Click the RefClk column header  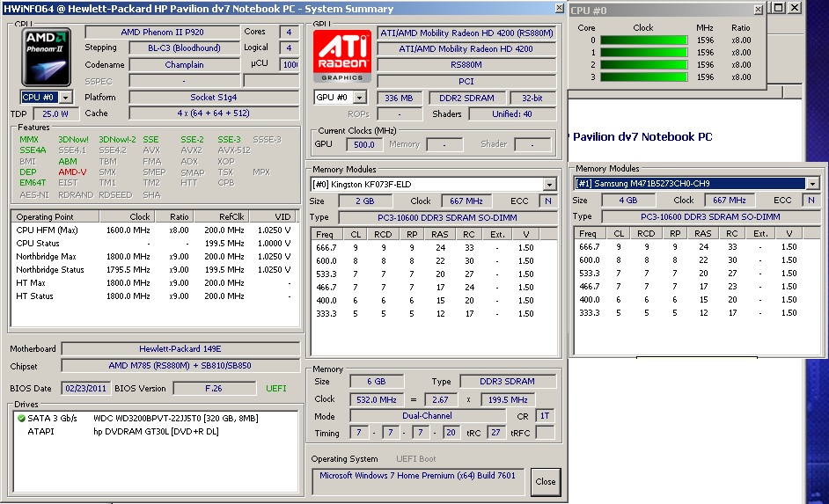(x=221, y=216)
